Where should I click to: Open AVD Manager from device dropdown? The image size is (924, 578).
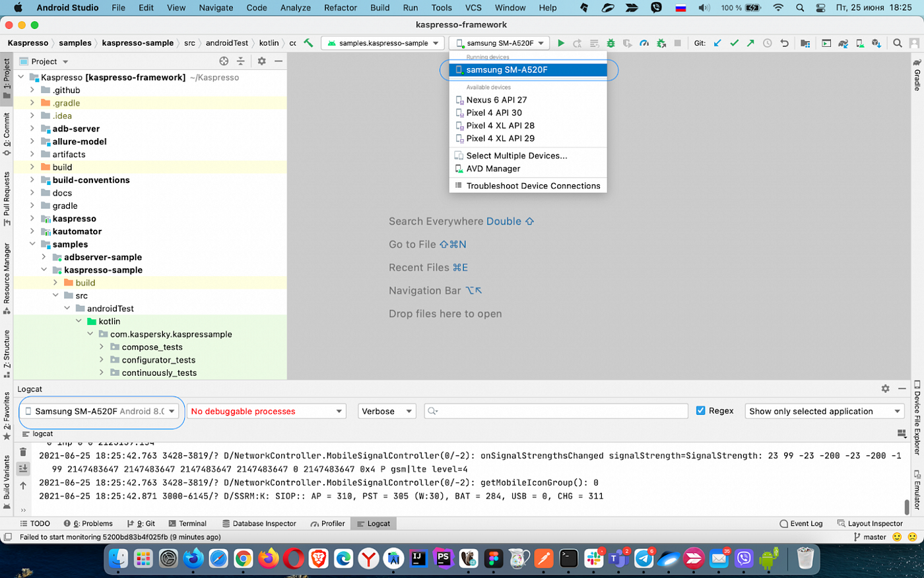[x=528, y=168]
